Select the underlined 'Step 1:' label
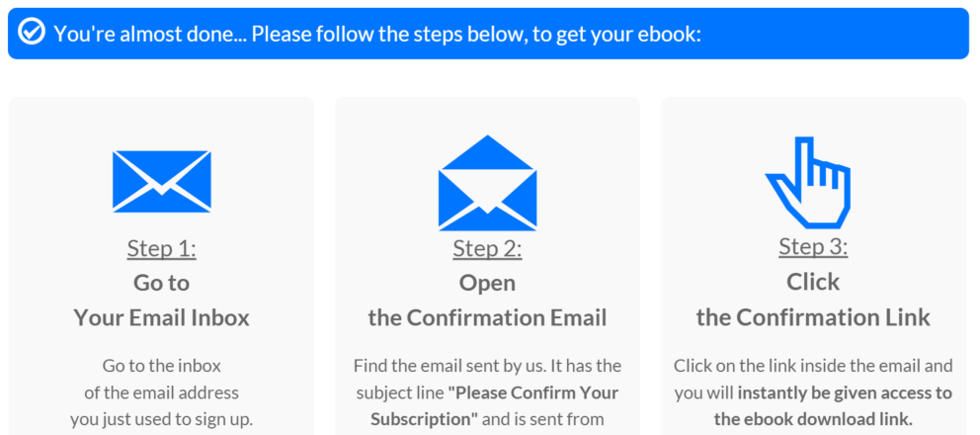Screen dimensions: 980x435 pos(162,248)
